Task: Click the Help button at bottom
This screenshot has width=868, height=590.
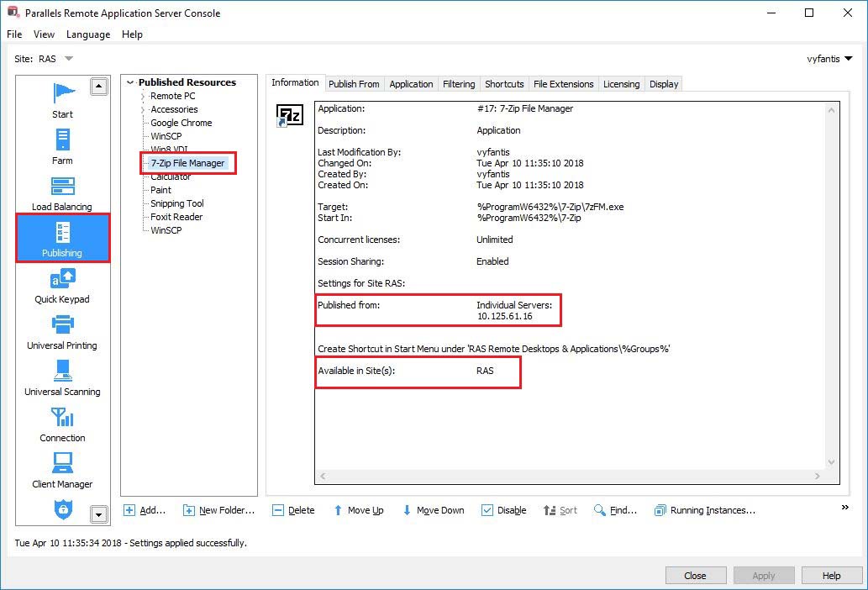Action: coord(832,576)
